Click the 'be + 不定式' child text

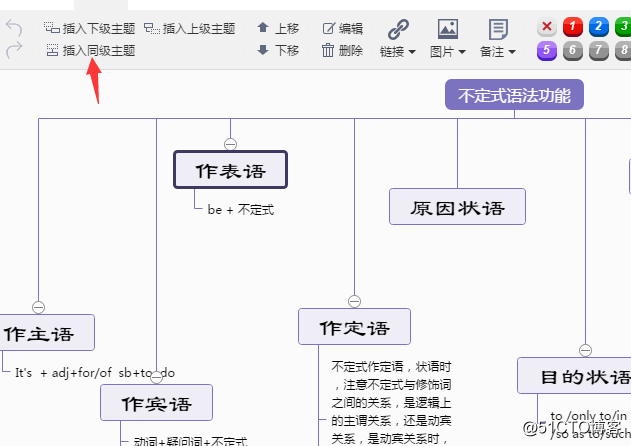pos(241,210)
